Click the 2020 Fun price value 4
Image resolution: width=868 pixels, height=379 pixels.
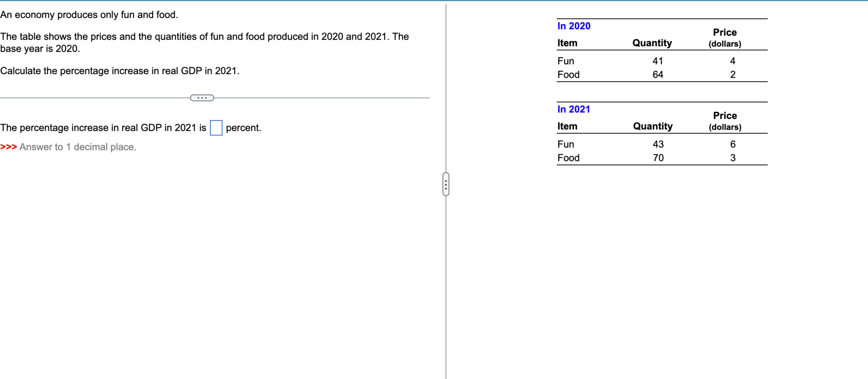pos(733,61)
